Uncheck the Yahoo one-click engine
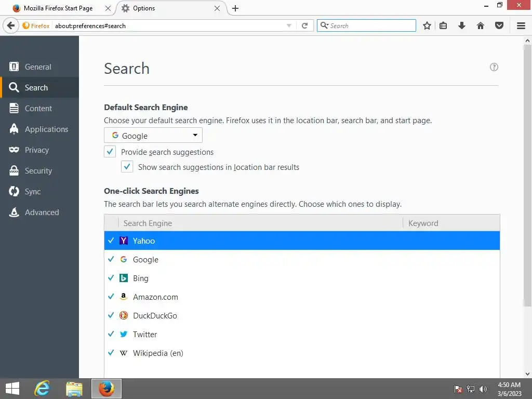The image size is (532, 399). pyautogui.click(x=111, y=241)
